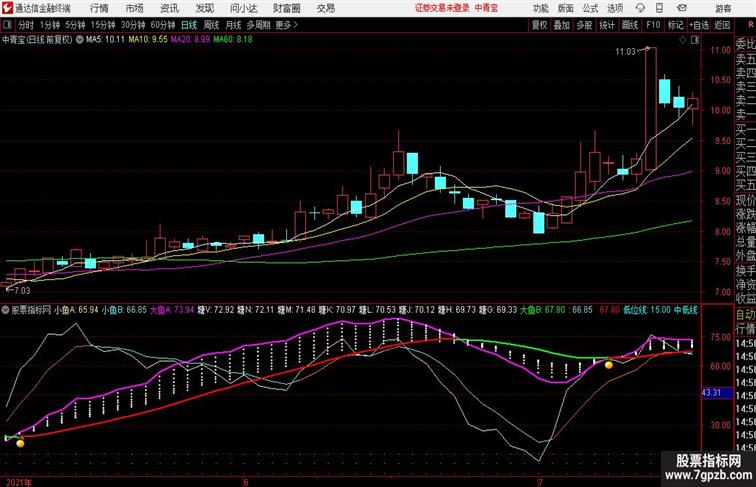Screen dimensions: 756x487
Task: Click the MA20: 8.99 indicator label
Action: pos(190,40)
